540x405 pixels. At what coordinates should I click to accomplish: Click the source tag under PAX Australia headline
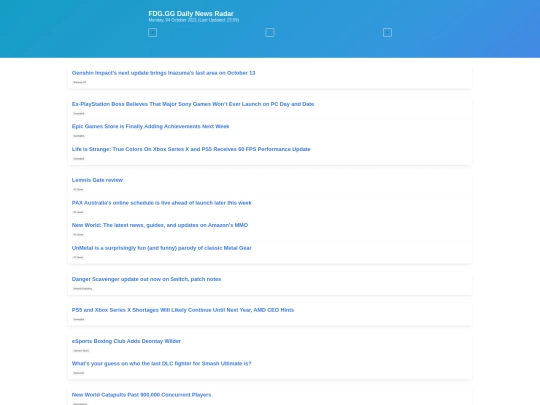(78, 212)
